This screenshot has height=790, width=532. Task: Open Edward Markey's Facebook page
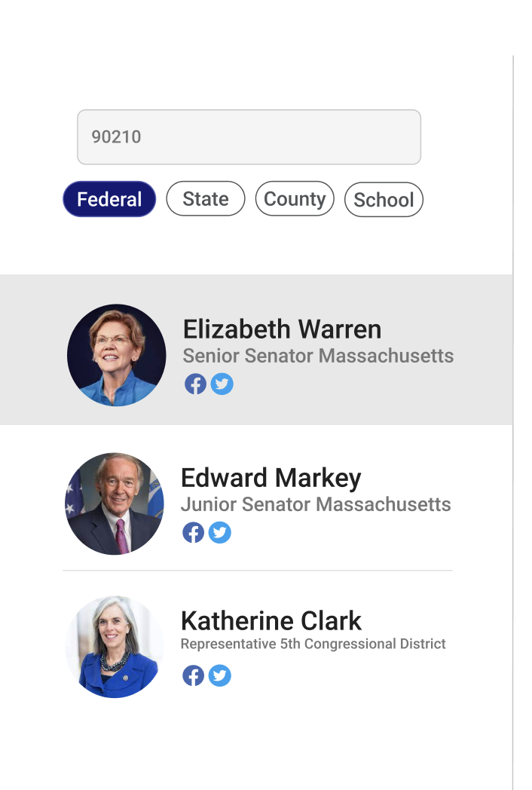click(x=193, y=532)
